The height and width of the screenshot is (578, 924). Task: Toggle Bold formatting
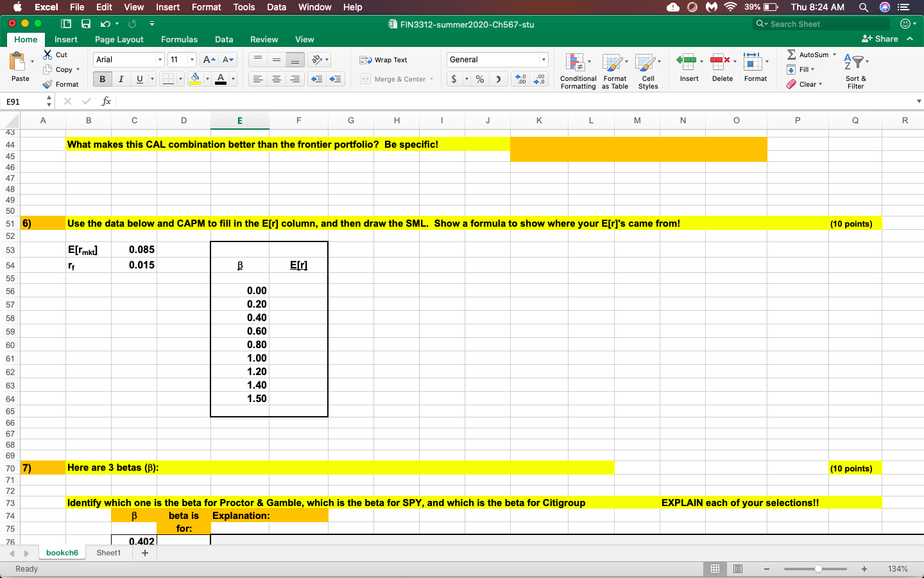(x=102, y=79)
